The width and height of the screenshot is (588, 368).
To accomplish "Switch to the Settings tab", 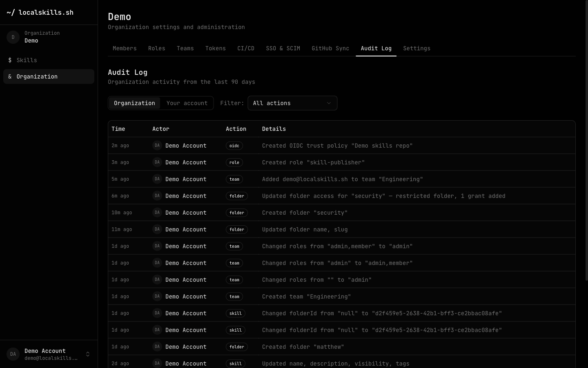I will click(x=416, y=48).
